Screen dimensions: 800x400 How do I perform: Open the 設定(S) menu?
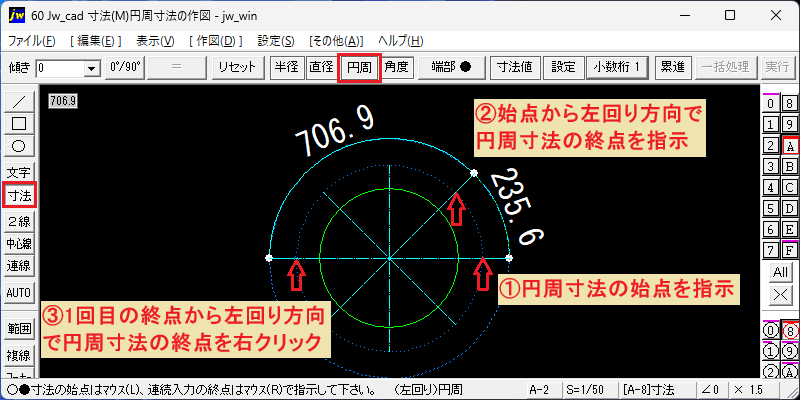tap(276, 41)
